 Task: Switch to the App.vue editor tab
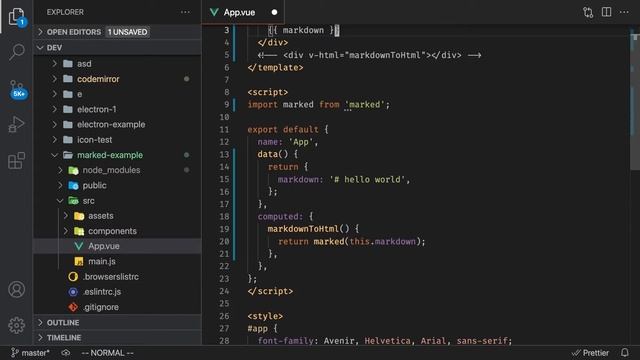tap(242, 12)
